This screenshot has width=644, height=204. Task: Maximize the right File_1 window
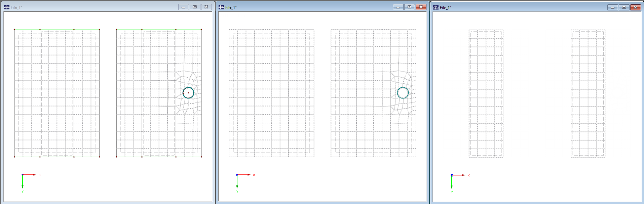pos(624,7)
